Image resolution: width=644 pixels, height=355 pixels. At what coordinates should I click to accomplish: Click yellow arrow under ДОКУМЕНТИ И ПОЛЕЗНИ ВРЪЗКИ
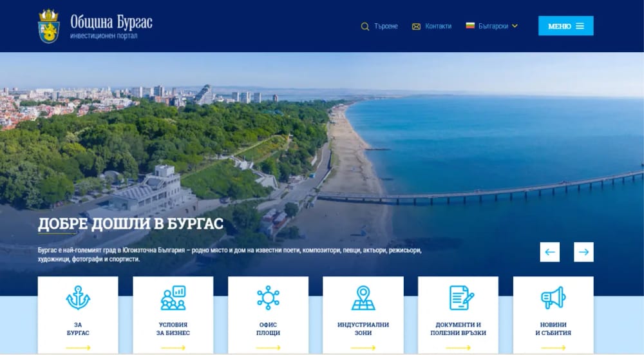[458, 348]
